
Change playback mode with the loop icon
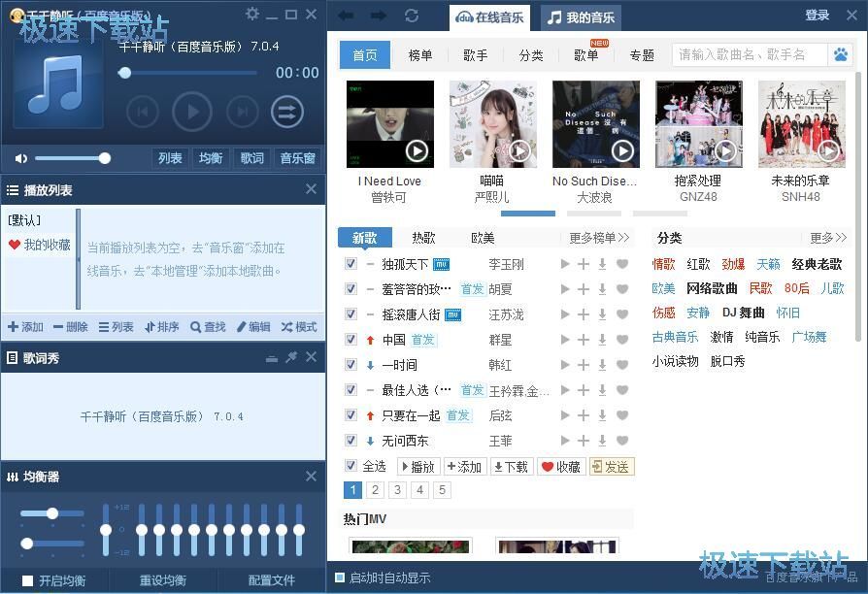point(287,112)
